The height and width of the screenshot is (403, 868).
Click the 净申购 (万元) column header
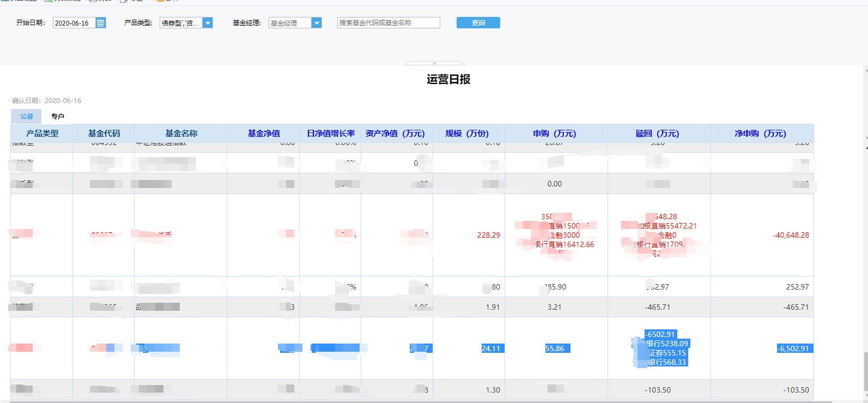(x=762, y=134)
